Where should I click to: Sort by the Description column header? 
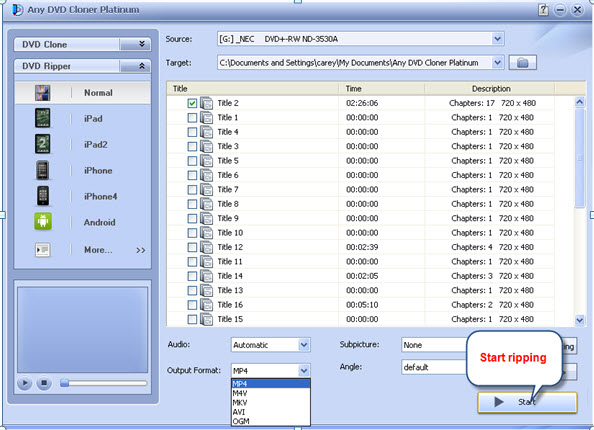pos(491,89)
